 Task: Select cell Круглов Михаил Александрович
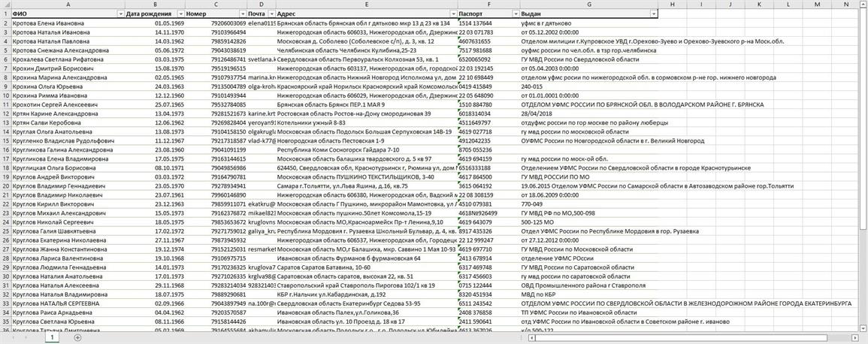[68, 213]
